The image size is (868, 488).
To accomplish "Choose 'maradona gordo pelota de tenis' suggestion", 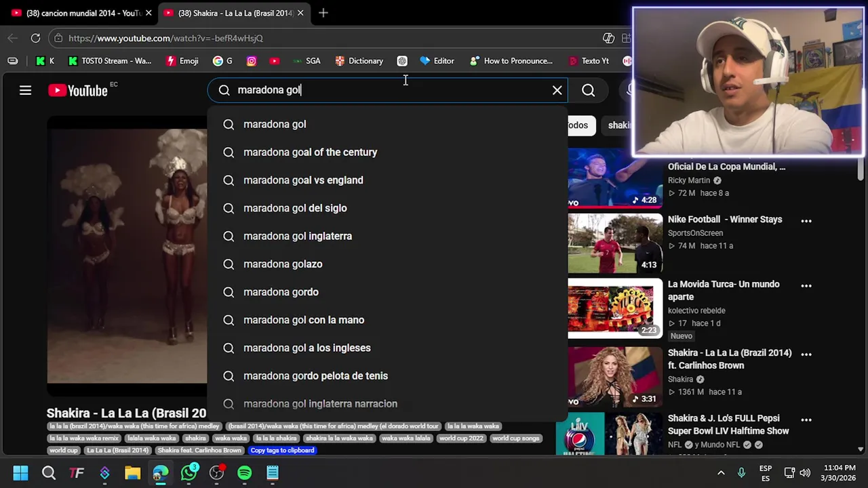I will click(x=387, y=375).
